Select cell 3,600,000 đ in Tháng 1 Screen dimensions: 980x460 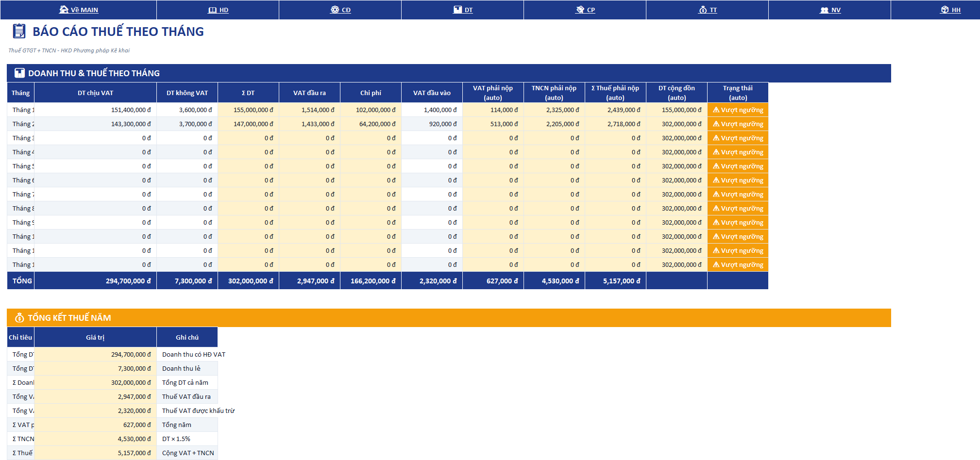pyautogui.click(x=187, y=110)
